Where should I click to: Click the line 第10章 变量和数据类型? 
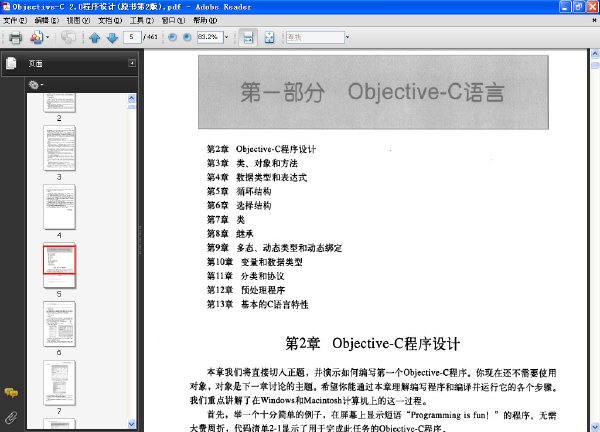pos(254,262)
